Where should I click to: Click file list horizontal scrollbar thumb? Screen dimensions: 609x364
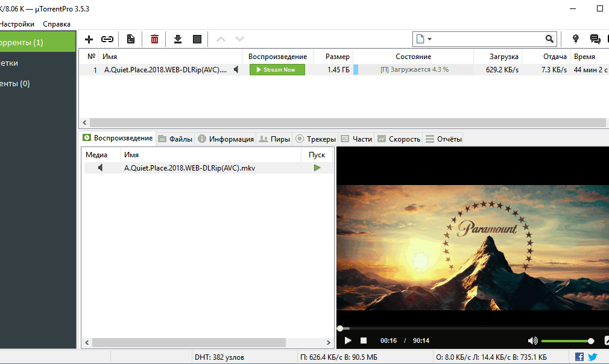[189, 343]
